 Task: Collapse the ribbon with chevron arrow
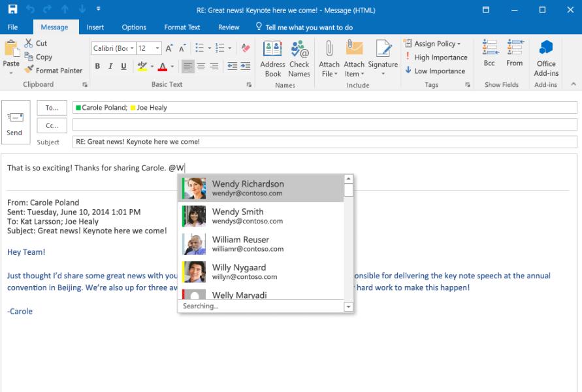pyautogui.click(x=574, y=84)
